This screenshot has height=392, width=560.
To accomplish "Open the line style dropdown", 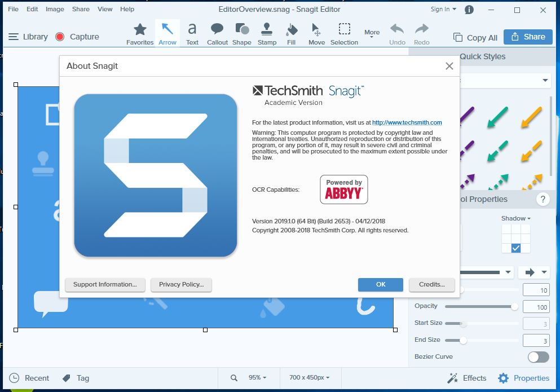I will click(508, 272).
